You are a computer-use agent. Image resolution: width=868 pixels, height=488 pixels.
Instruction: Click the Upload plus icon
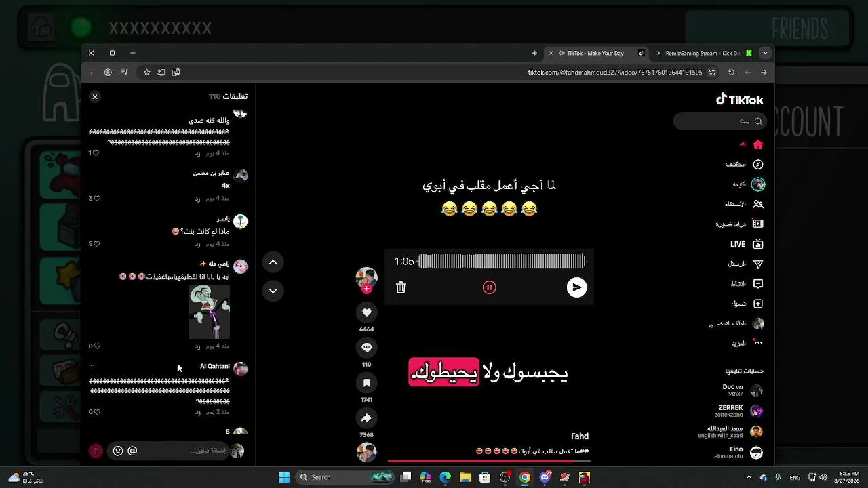click(758, 304)
